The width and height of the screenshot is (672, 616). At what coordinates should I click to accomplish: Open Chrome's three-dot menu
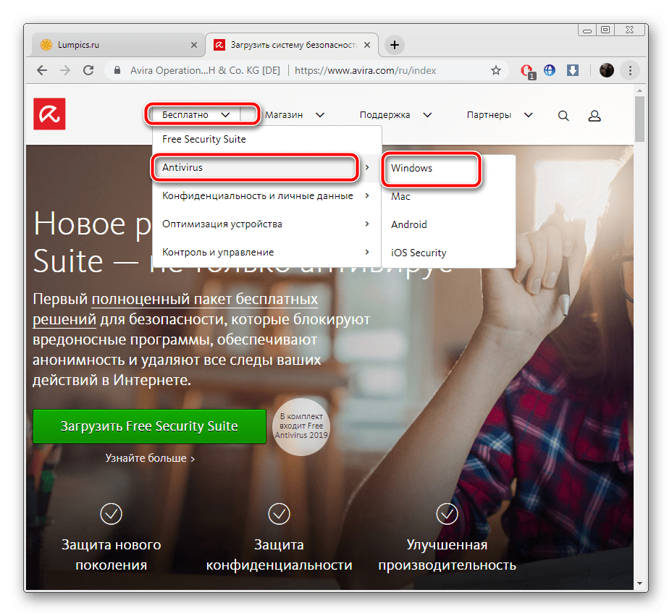pyautogui.click(x=630, y=71)
